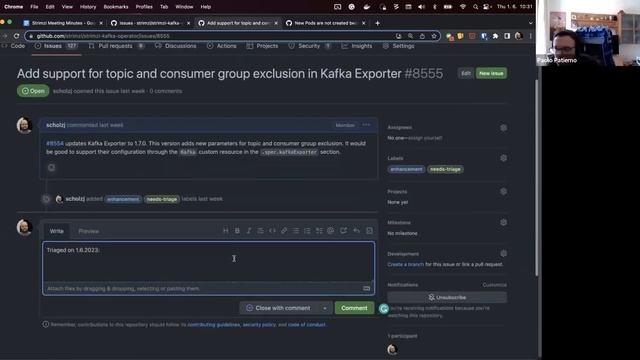Click the Close with comment button

click(280, 308)
